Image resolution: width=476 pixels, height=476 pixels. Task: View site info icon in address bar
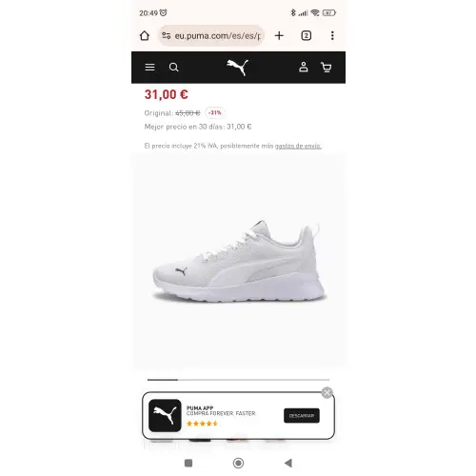166,35
